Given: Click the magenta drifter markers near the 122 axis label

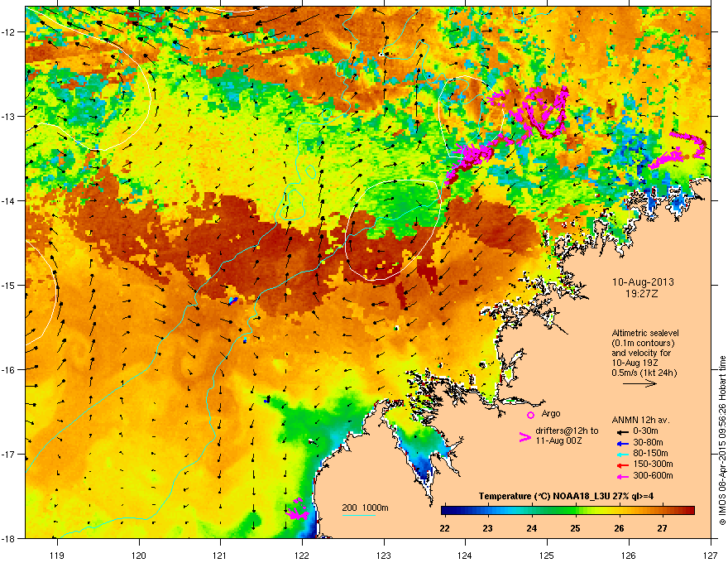Looking at the screenshot, I should (x=297, y=509).
